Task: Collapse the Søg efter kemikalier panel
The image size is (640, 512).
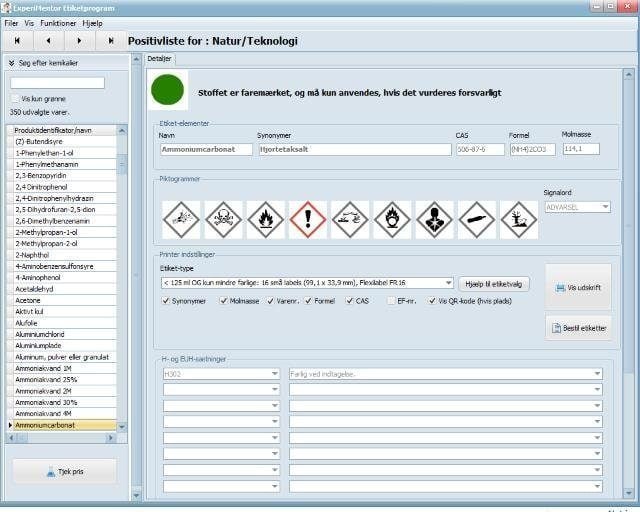Action: click(12, 62)
